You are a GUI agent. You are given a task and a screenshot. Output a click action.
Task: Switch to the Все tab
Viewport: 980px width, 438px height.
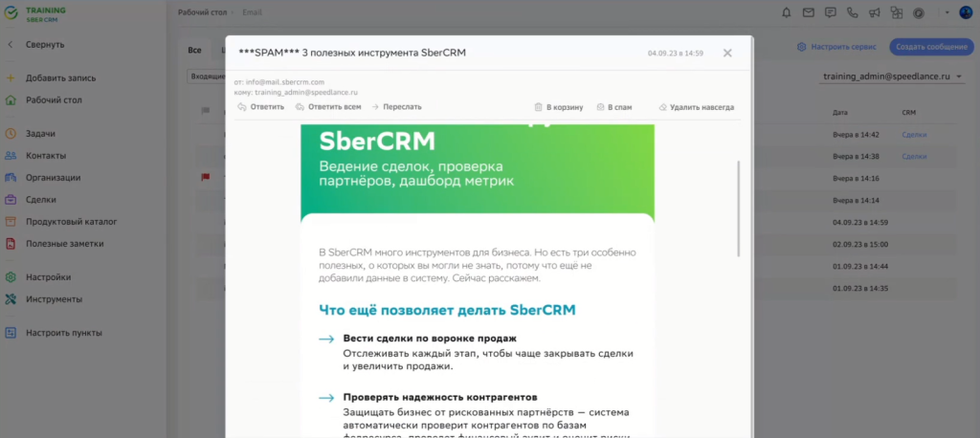(x=194, y=50)
